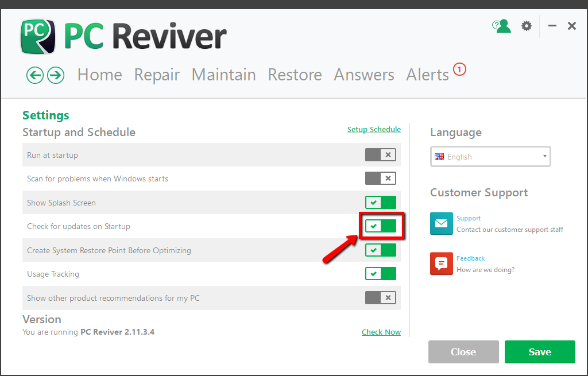Minimize the PC Reviver window
The image size is (588, 376).
[x=552, y=26]
